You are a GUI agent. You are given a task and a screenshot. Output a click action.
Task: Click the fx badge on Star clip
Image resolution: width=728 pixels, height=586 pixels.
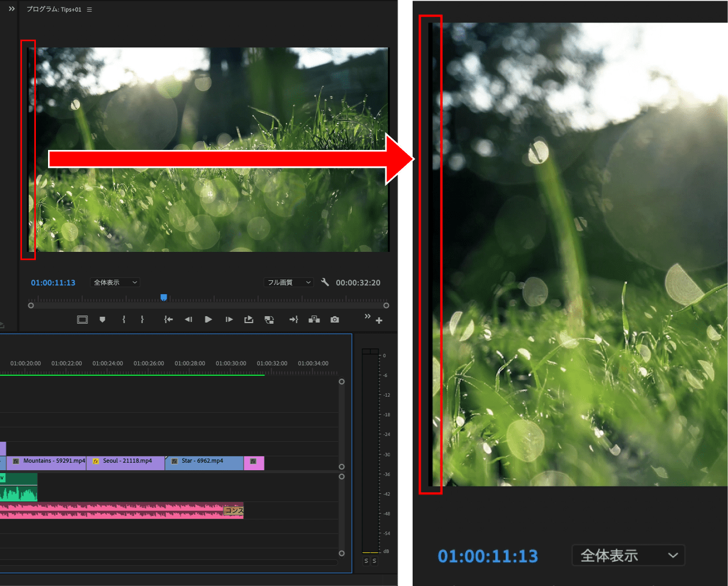174,462
